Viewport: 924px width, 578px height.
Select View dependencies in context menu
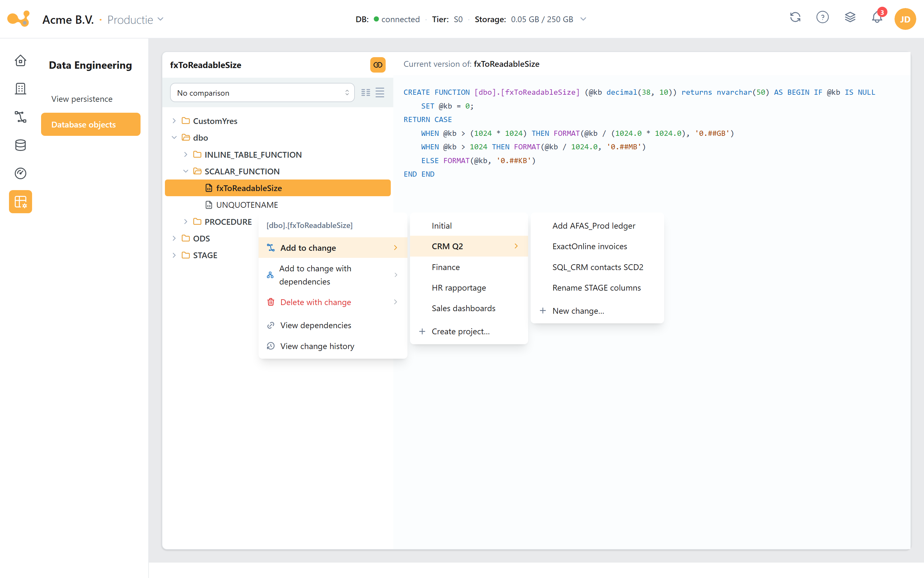(x=333, y=325)
